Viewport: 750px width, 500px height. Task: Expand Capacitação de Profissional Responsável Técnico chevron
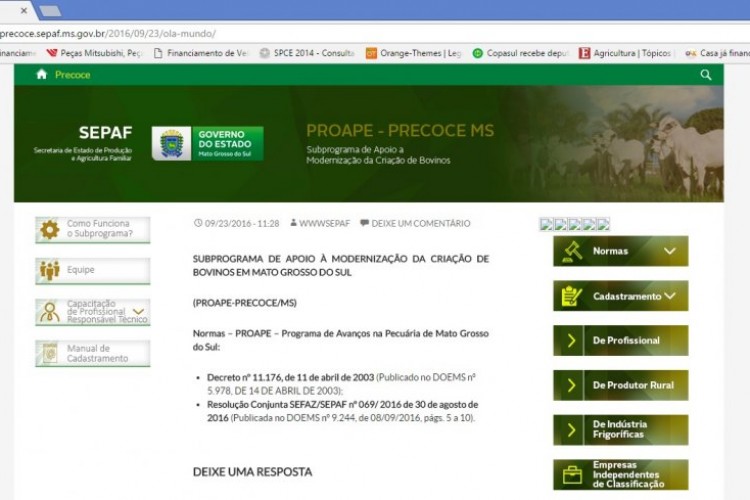point(138,311)
